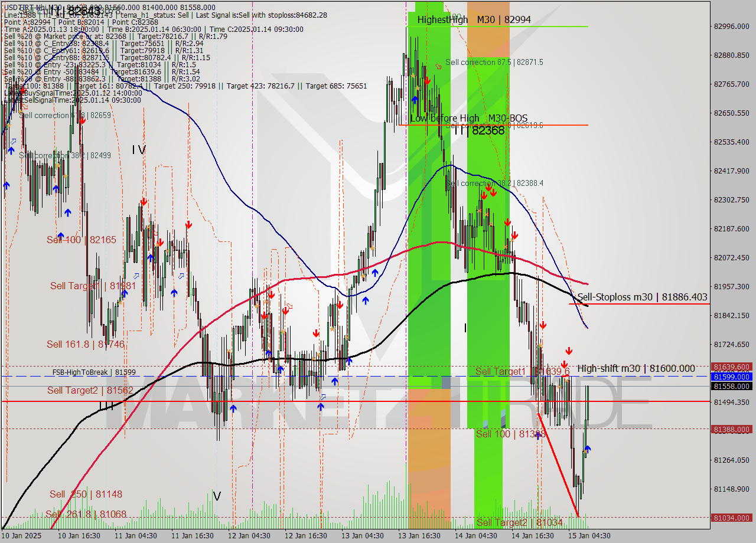Select the '13 Jan 16:30' time label
Image resolution: width=756 pixels, height=543 pixels.
[x=419, y=536]
